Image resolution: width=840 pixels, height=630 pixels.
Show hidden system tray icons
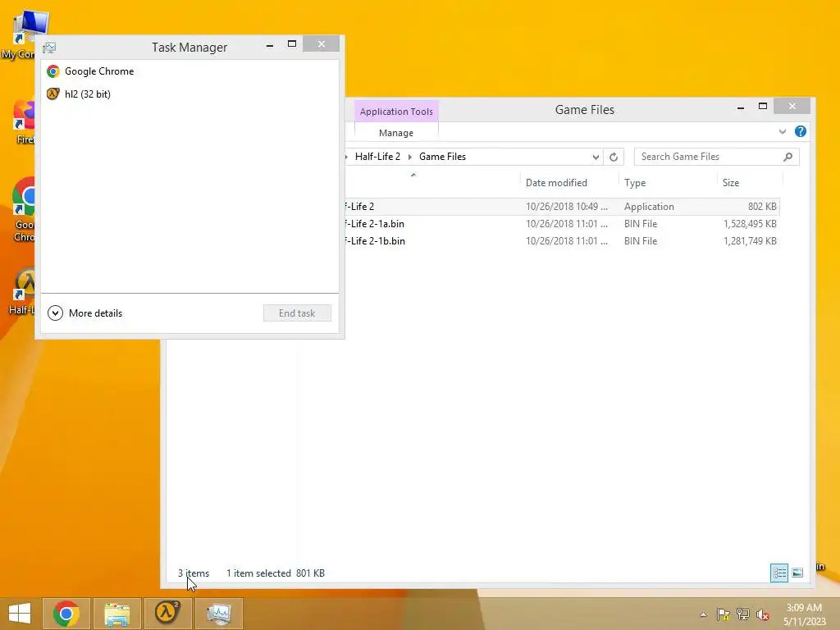point(703,614)
